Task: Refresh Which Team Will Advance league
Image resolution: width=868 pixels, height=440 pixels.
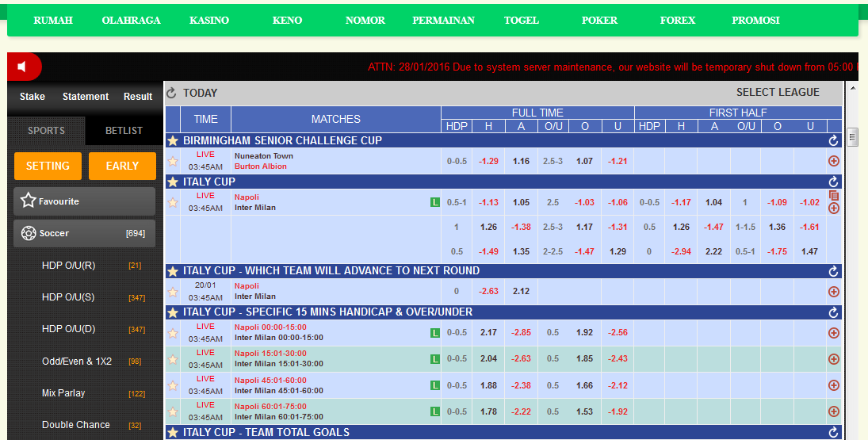Action: pyautogui.click(x=833, y=270)
